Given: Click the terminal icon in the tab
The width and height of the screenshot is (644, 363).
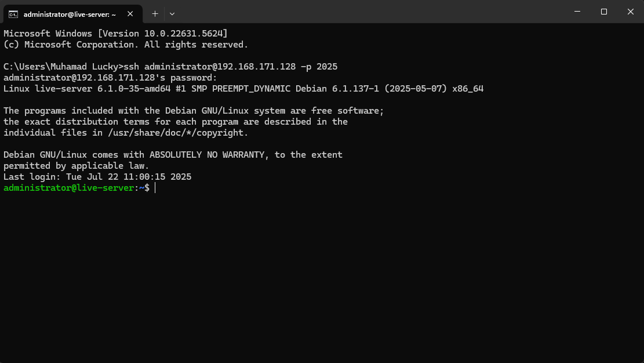Looking at the screenshot, I should pyautogui.click(x=13, y=14).
